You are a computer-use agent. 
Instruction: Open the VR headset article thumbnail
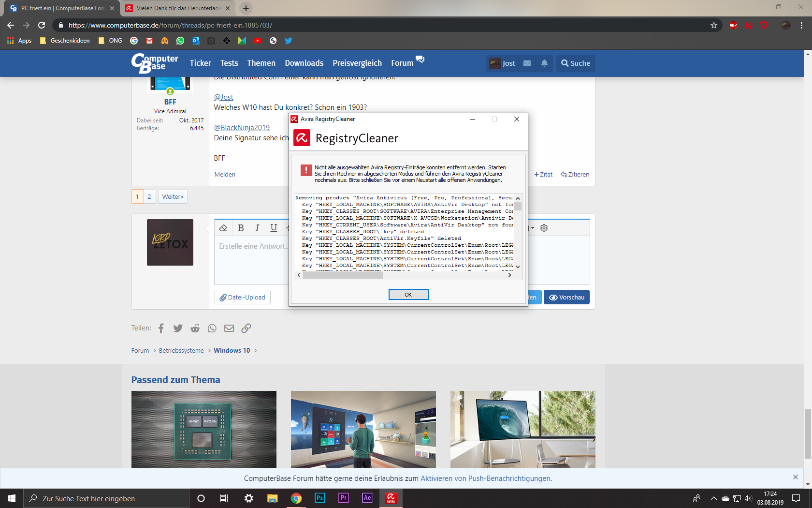(x=363, y=429)
